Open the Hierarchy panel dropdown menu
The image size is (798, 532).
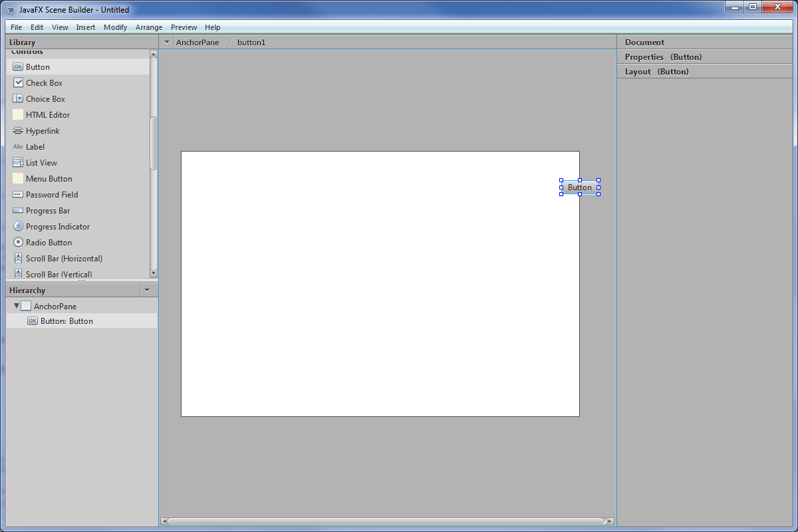pos(147,290)
